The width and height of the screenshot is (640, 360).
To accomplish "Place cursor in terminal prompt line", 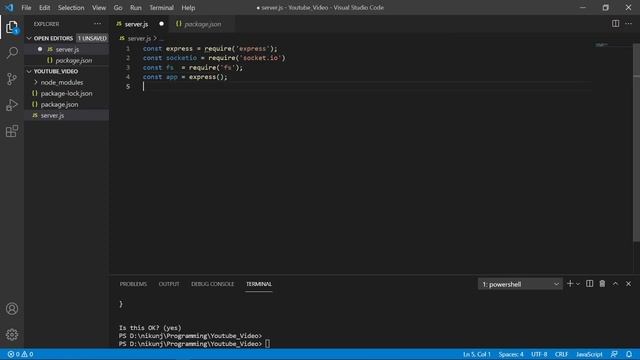I will point(194,344).
